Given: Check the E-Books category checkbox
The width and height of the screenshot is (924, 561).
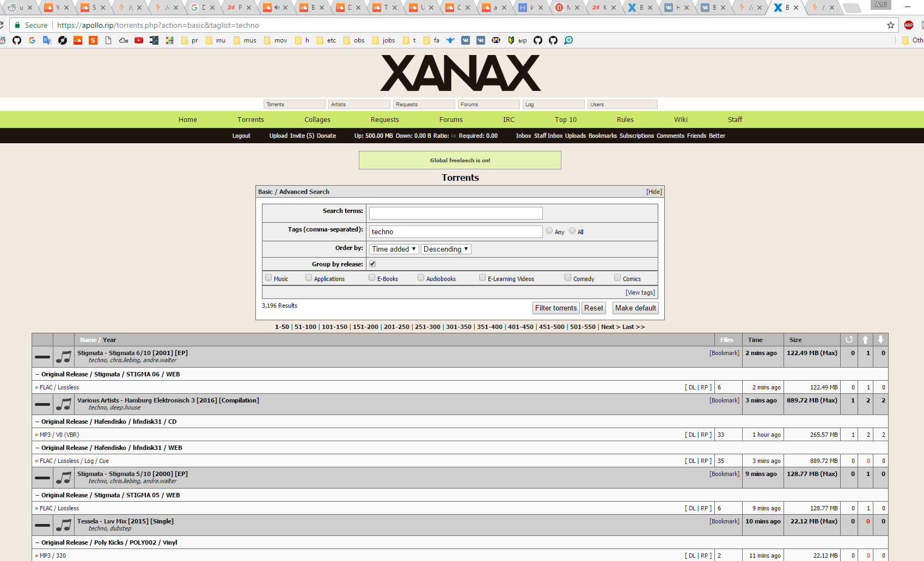Looking at the screenshot, I should click(x=372, y=278).
